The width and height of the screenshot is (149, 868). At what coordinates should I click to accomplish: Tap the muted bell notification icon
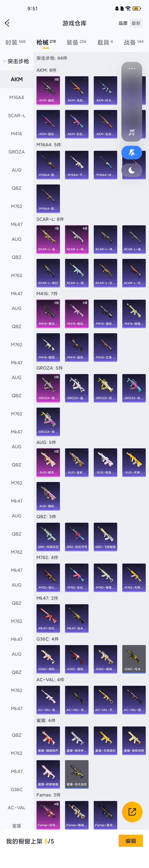(131, 153)
